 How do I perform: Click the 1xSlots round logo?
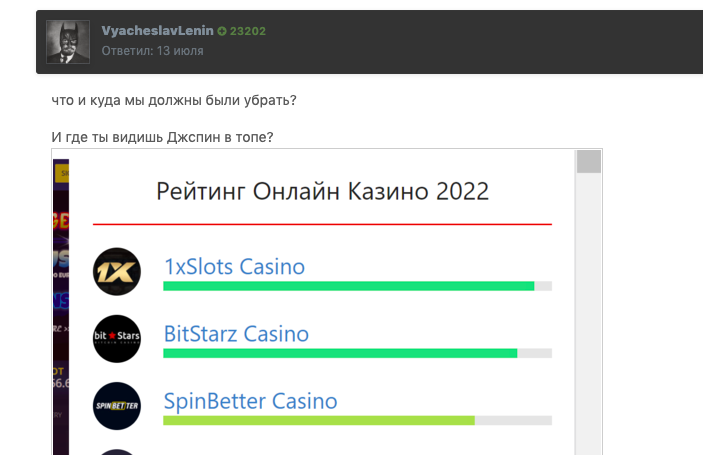[x=116, y=271]
